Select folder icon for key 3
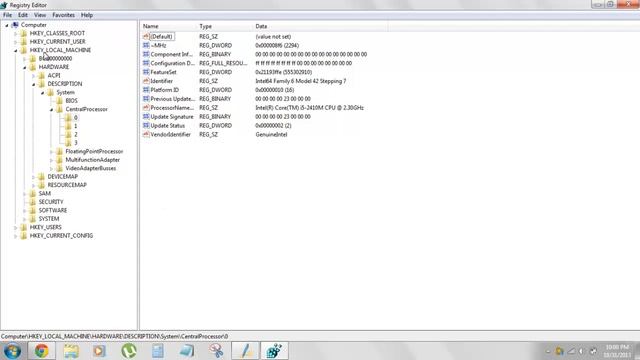The width and height of the screenshot is (640, 360). [x=68, y=143]
